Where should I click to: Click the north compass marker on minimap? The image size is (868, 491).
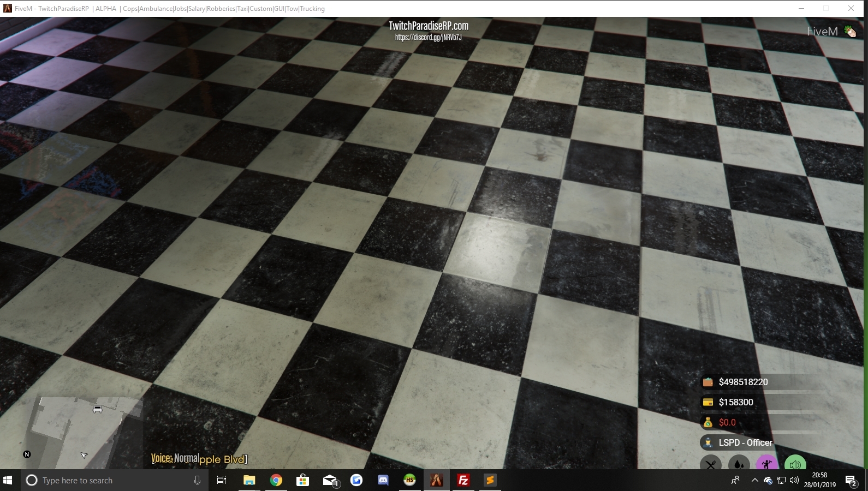tap(27, 454)
